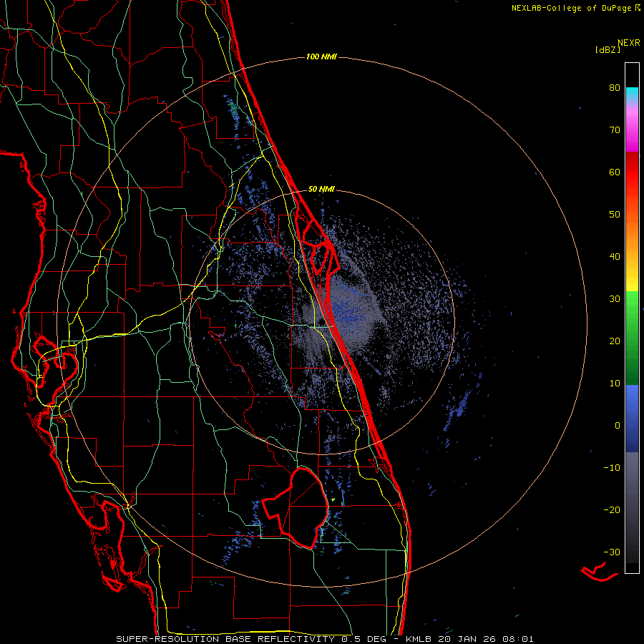Click the 10 value on the dBZ scale

click(615, 384)
